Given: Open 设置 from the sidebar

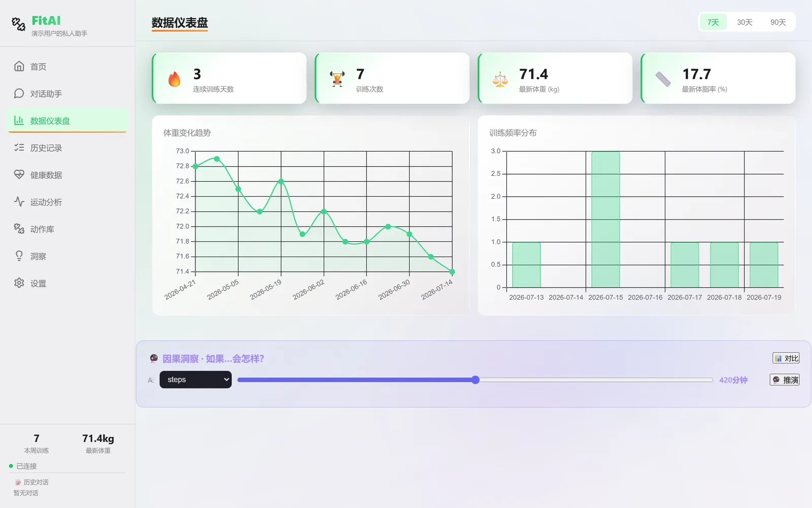Looking at the screenshot, I should [x=67, y=283].
